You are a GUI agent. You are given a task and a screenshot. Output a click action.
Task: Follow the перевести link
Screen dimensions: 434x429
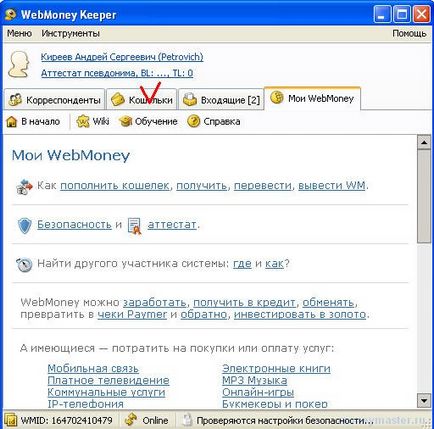pos(263,185)
